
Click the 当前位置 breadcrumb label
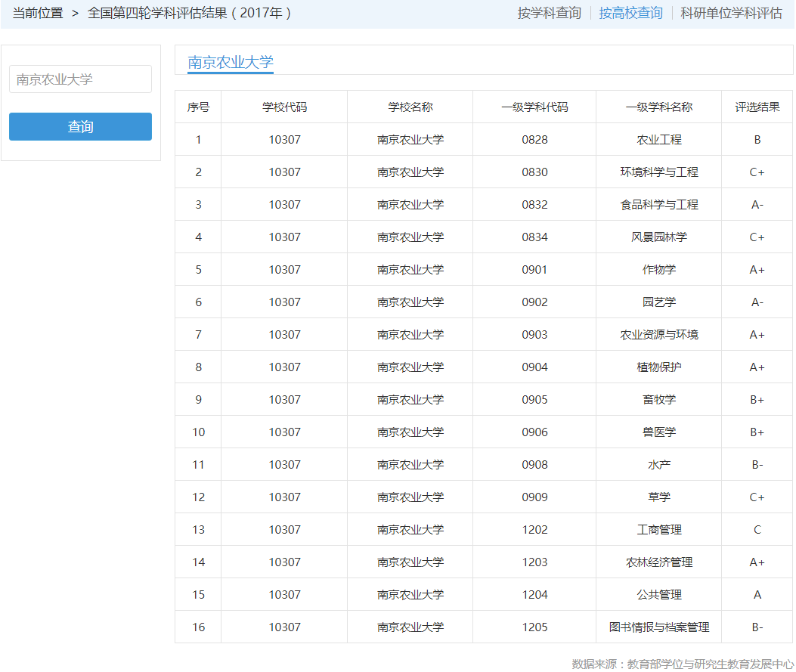tap(38, 13)
